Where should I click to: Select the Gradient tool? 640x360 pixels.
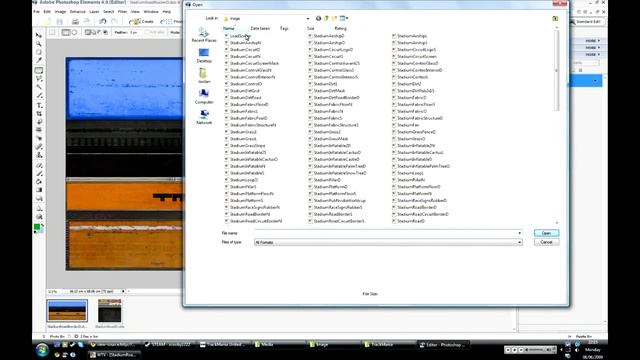point(39,190)
